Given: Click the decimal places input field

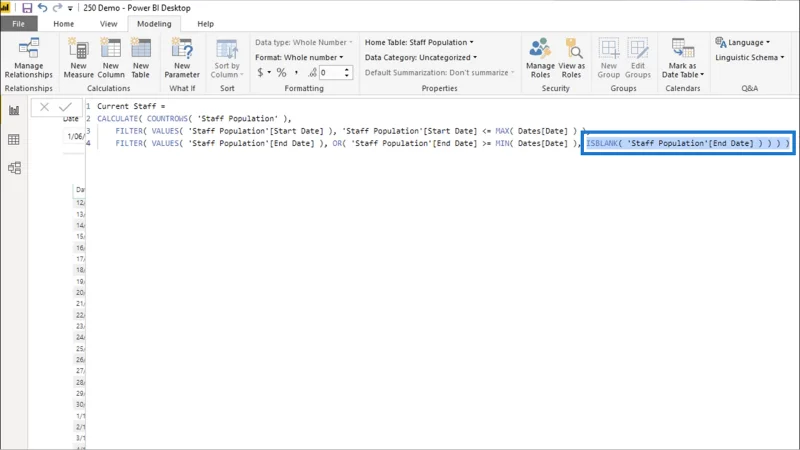Looking at the screenshot, I should [331, 72].
